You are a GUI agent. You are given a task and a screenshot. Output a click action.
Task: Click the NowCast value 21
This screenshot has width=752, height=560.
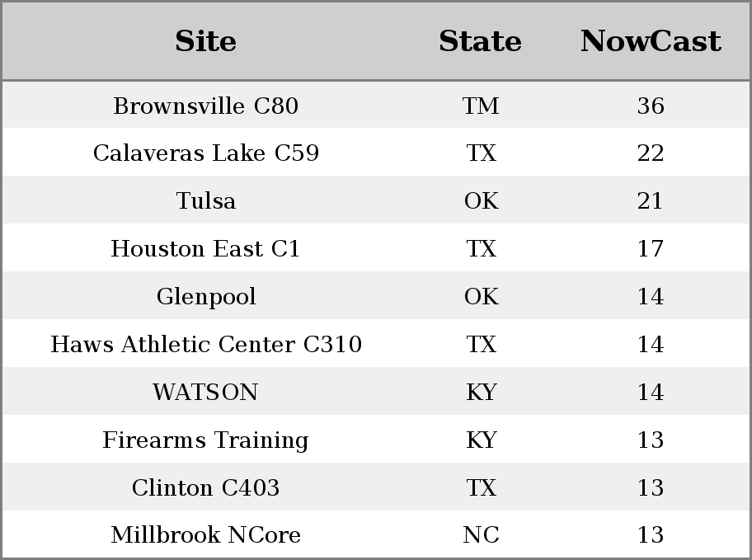[x=651, y=200]
